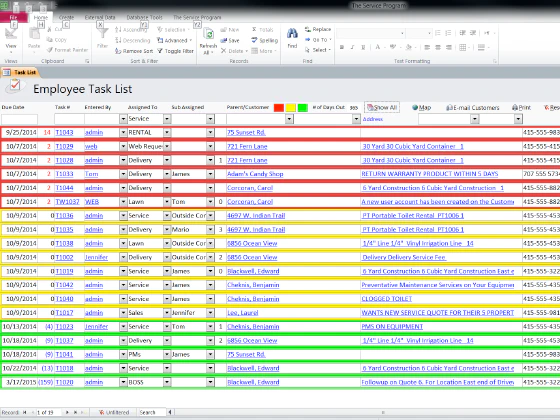Refresh All records in ribbon
The width and height of the screenshot is (560, 420).
tap(208, 41)
